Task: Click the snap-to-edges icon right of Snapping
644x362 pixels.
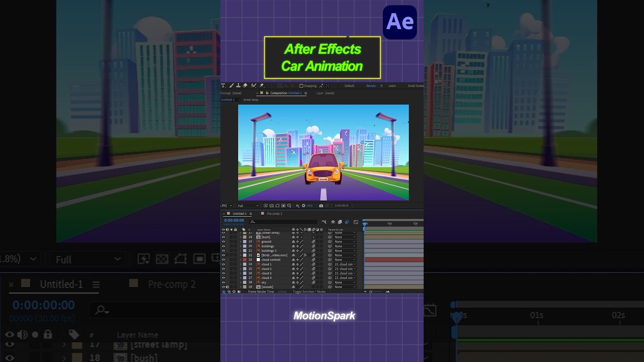Action: click(321, 85)
